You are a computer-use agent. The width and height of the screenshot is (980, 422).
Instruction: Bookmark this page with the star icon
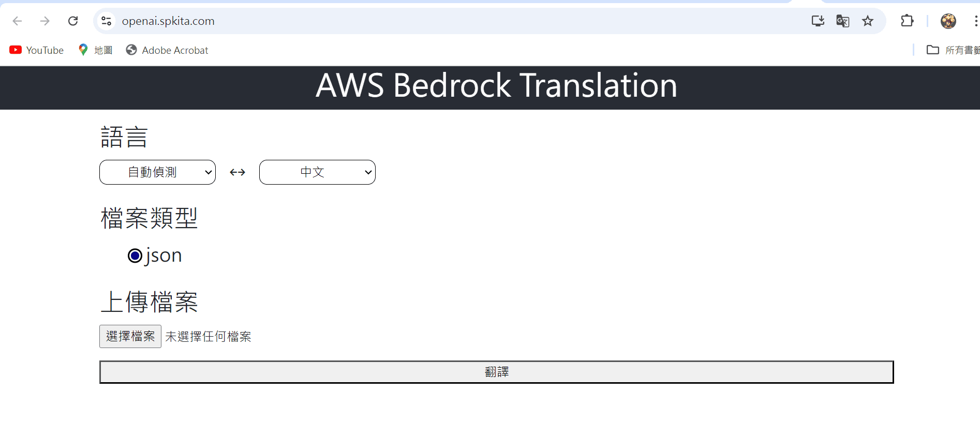868,21
